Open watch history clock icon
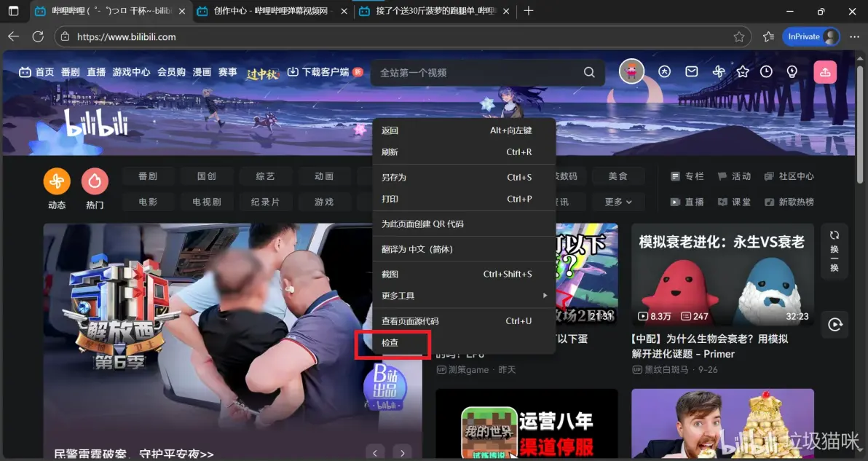The image size is (868, 461). coord(766,71)
